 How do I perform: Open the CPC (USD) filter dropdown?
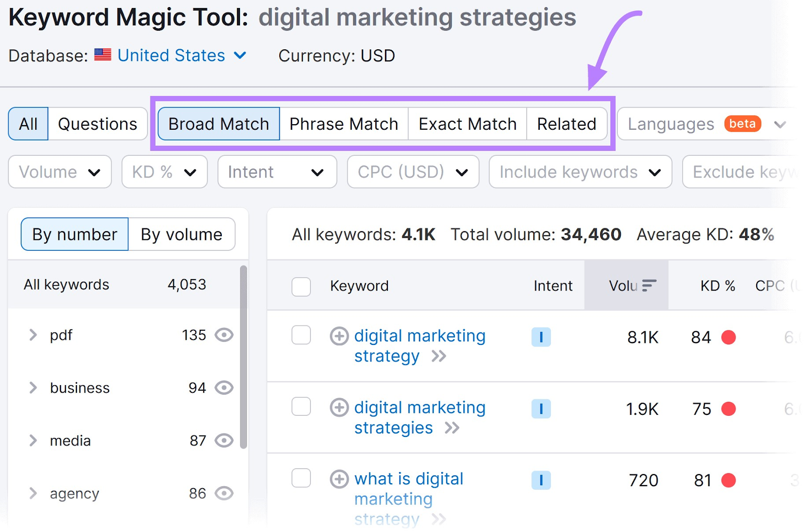pos(412,171)
